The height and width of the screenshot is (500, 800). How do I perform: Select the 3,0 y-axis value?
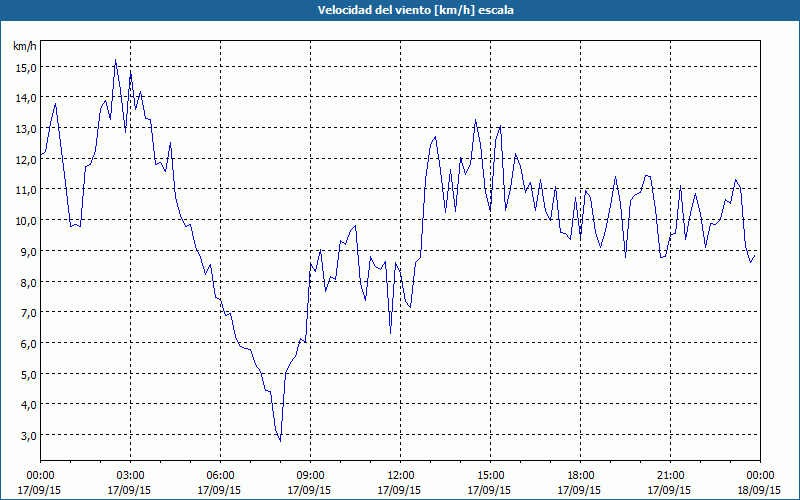[28, 435]
